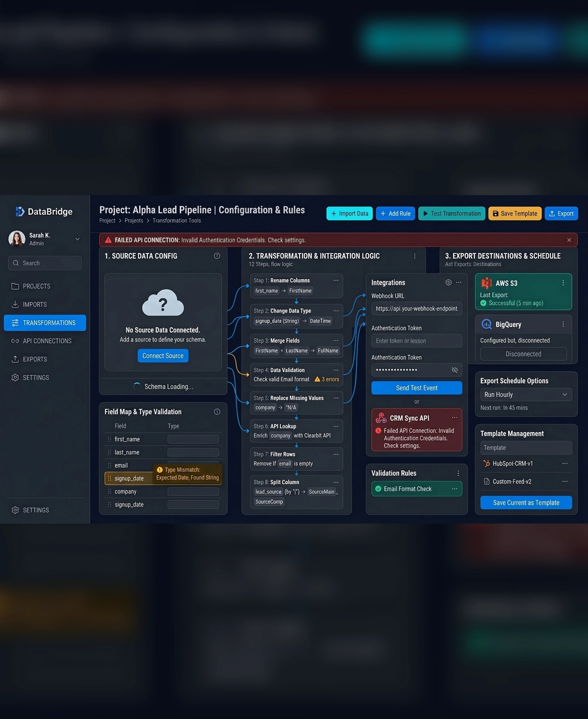The height and width of the screenshot is (719, 588).
Task: Click the first_name Type field
Action: pyautogui.click(x=193, y=439)
